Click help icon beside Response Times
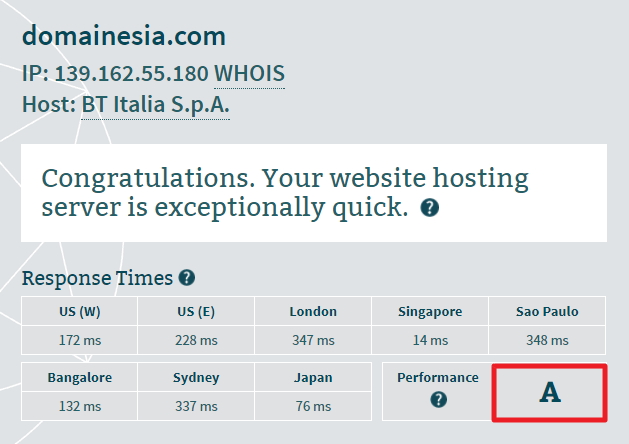This screenshot has width=629, height=444. coord(187,278)
